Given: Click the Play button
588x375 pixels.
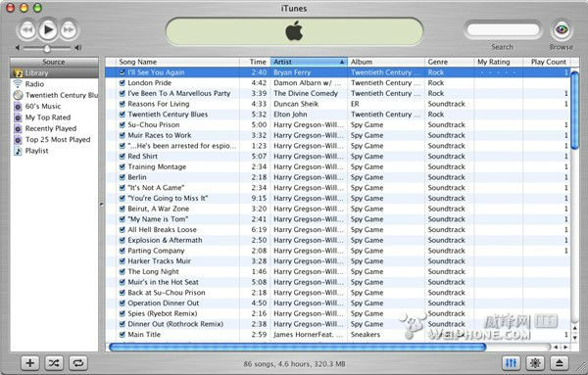Looking at the screenshot, I should (48, 29).
